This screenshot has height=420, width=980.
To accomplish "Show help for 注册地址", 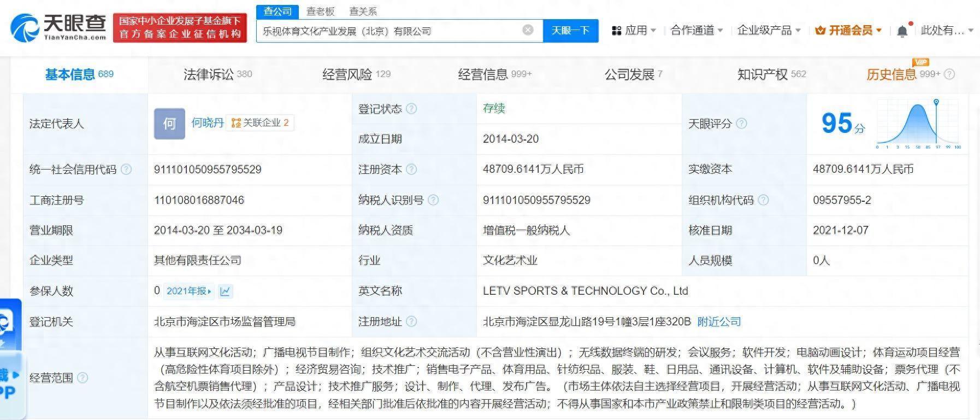I will point(411,322).
